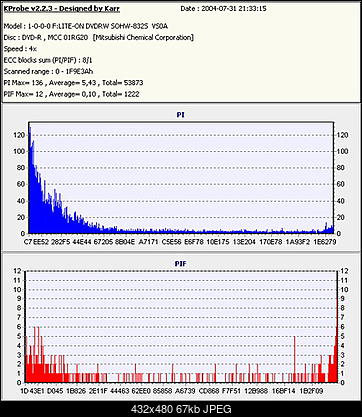This screenshot has height=417, width=362.
Task: Click PIF chart x-axis label 'F7F51'
Action: 231,391
